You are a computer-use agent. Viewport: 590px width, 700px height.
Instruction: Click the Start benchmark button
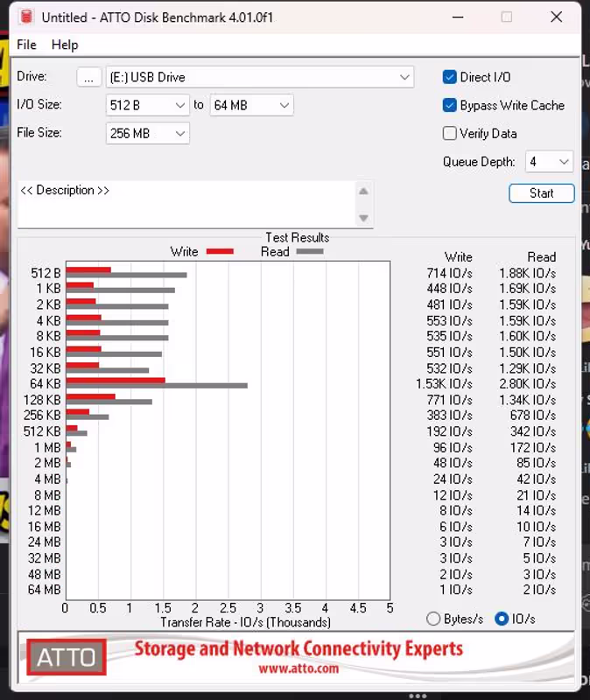(x=541, y=193)
